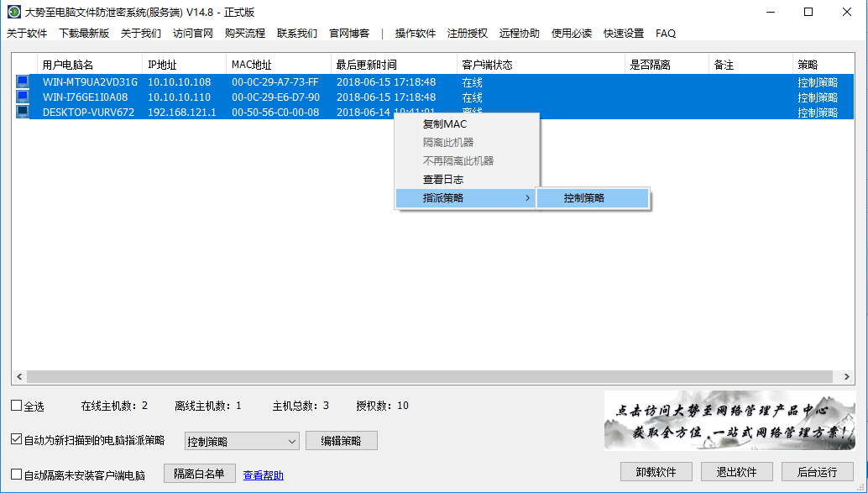
Task: Toggle the 全选 checkbox
Action: (17, 406)
